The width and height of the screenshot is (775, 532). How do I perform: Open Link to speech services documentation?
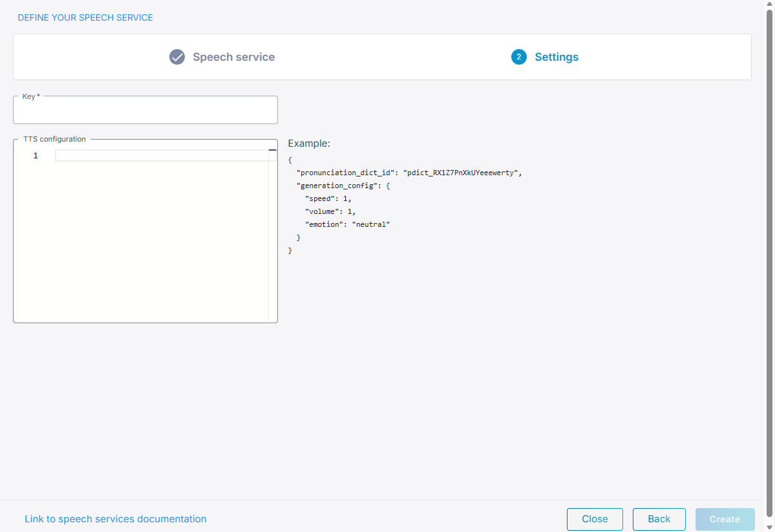click(x=116, y=519)
